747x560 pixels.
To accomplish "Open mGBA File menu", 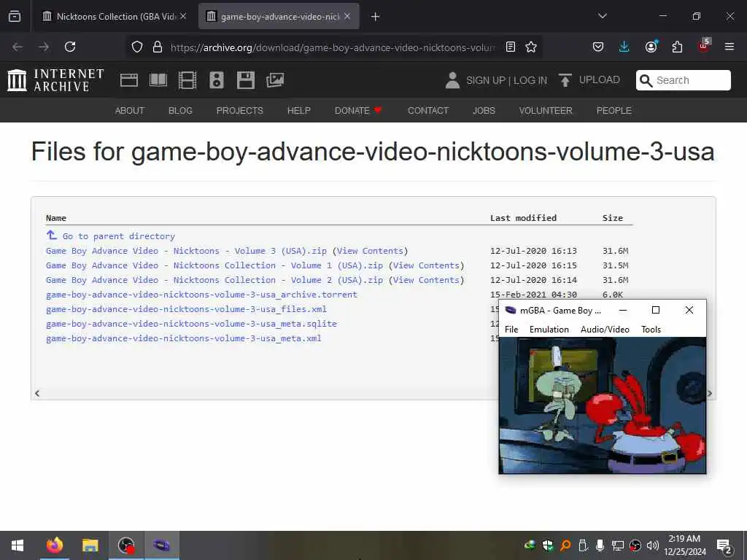I will pyautogui.click(x=511, y=330).
